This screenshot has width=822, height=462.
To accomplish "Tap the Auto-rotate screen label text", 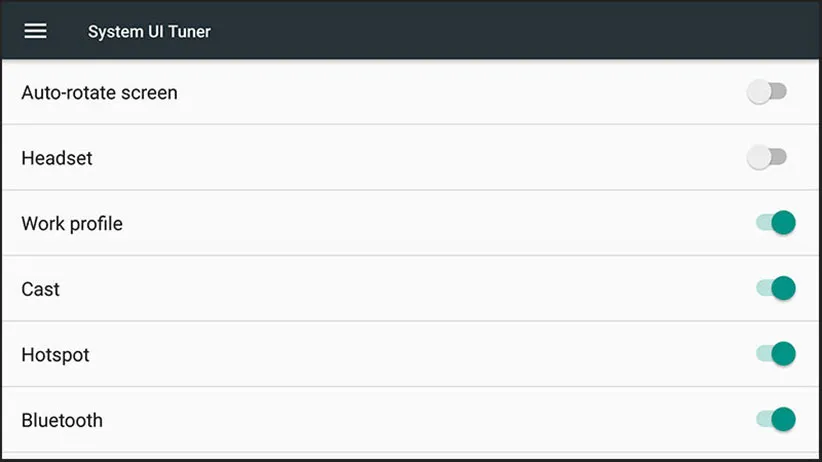I will point(99,93).
